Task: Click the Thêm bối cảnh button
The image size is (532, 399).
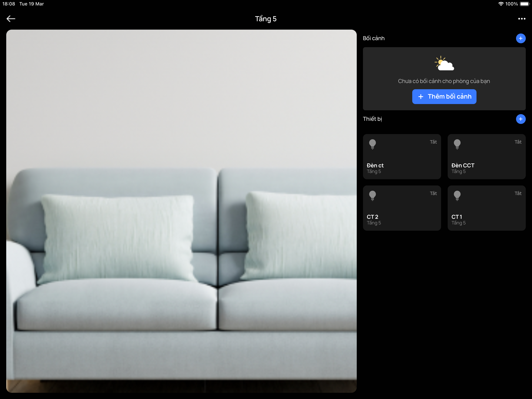Action: pos(444,96)
